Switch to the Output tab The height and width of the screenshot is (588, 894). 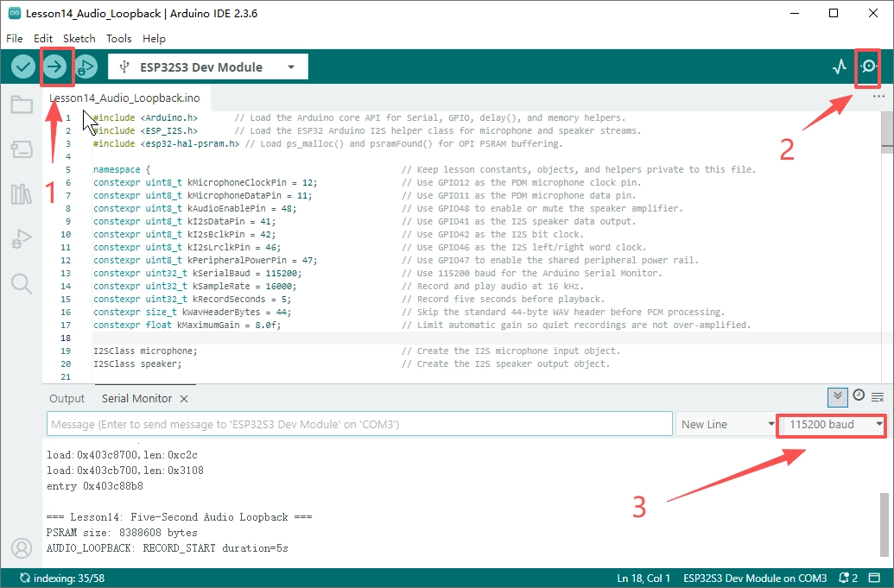(67, 399)
